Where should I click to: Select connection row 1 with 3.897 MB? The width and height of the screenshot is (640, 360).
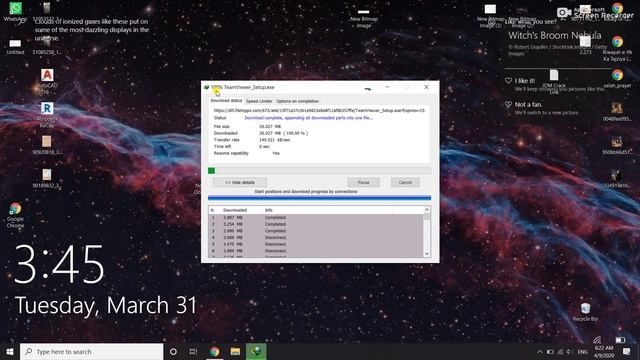tap(316, 218)
